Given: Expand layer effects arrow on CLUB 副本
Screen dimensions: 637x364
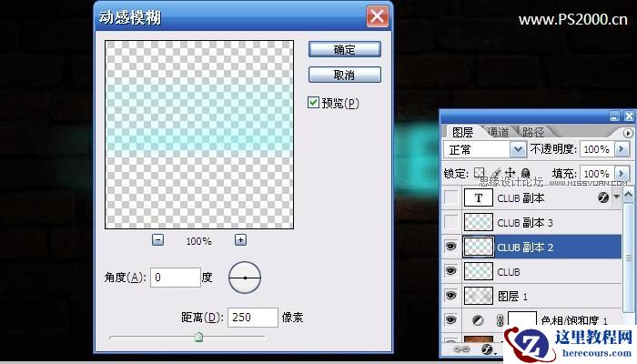Looking at the screenshot, I should [x=616, y=197].
